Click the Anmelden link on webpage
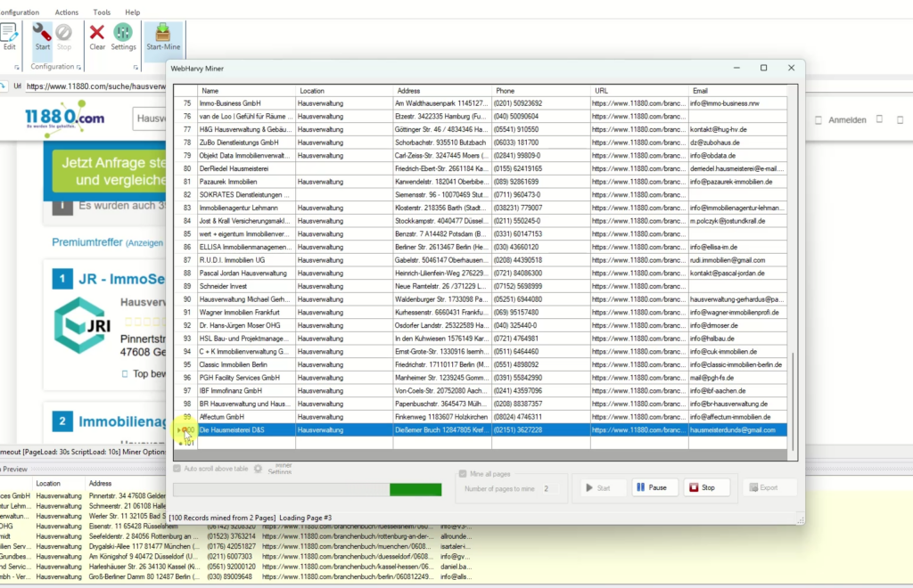The width and height of the screenshot is (913, 588). (847, 120)
